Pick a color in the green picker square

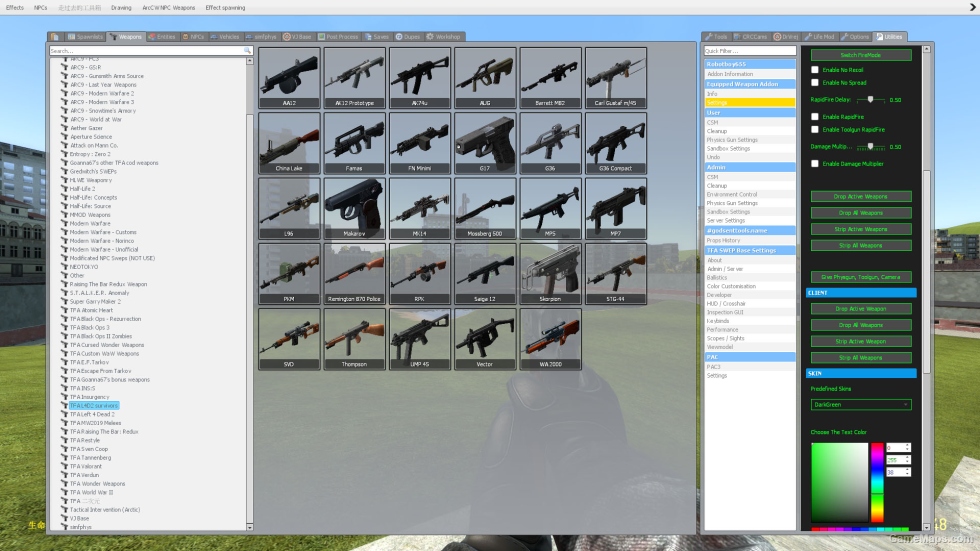click(x=839, y=482)
